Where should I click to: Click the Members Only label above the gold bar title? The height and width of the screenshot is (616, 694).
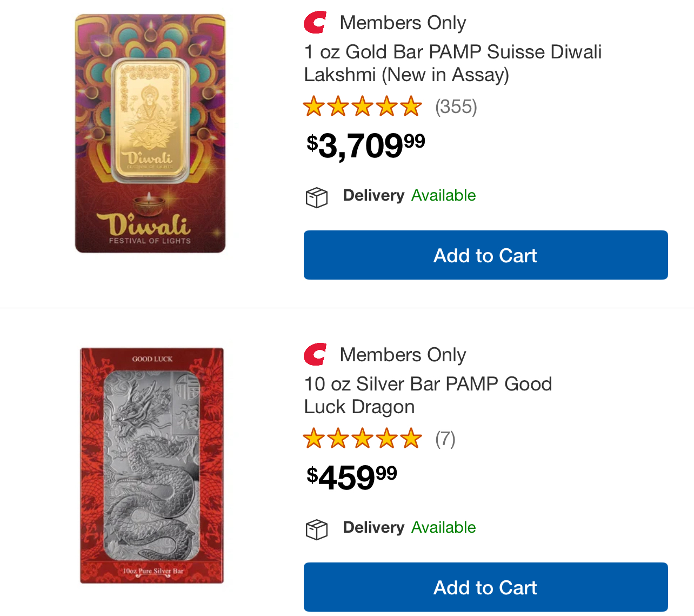coord(403,23)
